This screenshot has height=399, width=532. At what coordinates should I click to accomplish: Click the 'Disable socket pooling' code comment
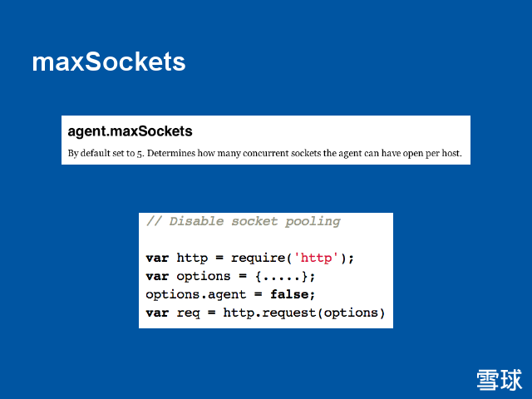(x=244, y=221)
